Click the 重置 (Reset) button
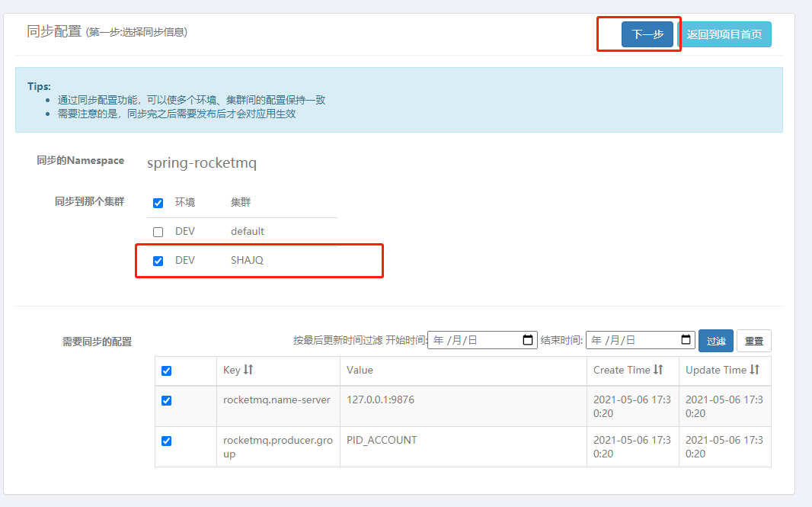812x507 pixels. pos(754,341)
